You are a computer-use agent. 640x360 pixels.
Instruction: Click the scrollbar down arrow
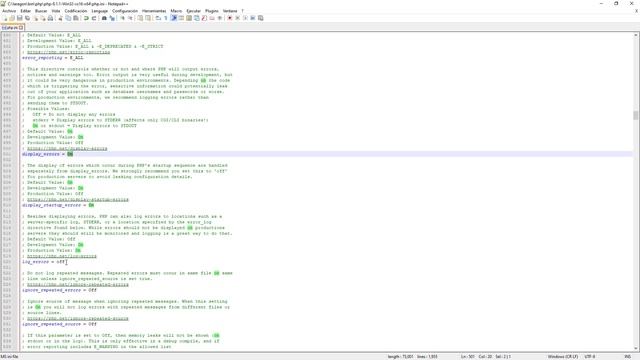[x=636, y=348]
